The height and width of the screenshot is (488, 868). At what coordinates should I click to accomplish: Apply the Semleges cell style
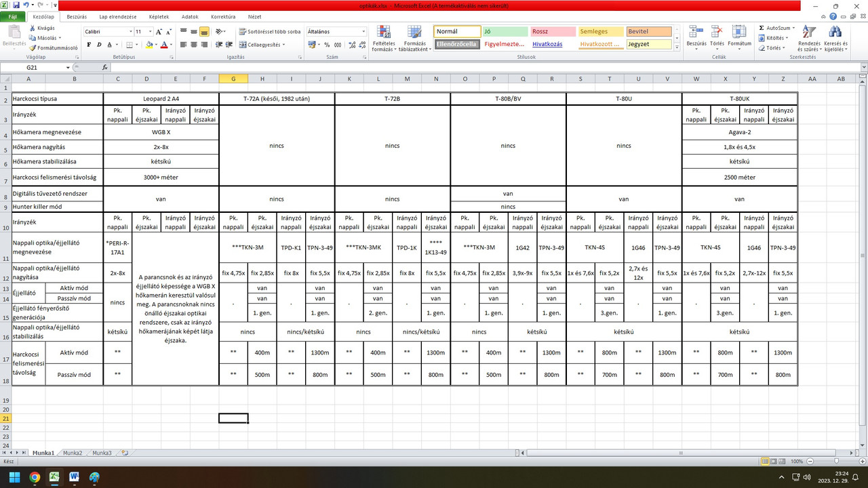click(601, 32)
